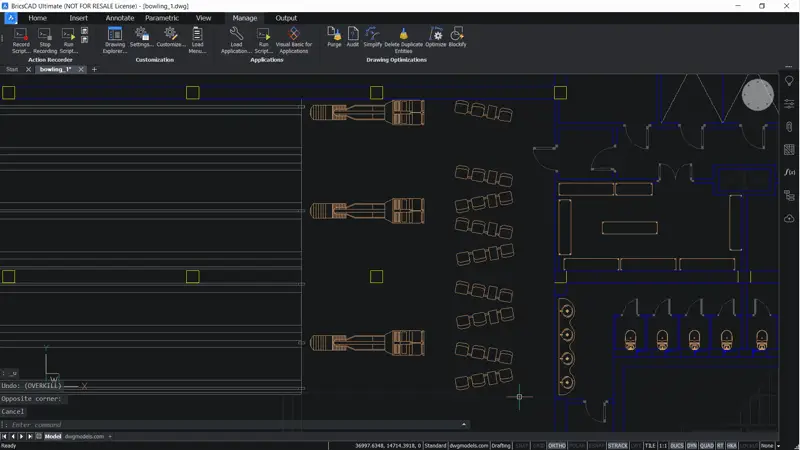Switch to the Parametric ribbon tab

coord(162,18)
